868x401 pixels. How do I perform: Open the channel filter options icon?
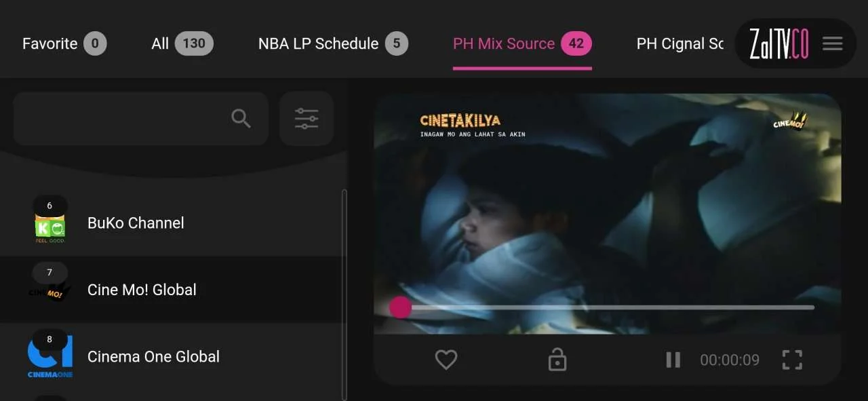pos(307,119)
